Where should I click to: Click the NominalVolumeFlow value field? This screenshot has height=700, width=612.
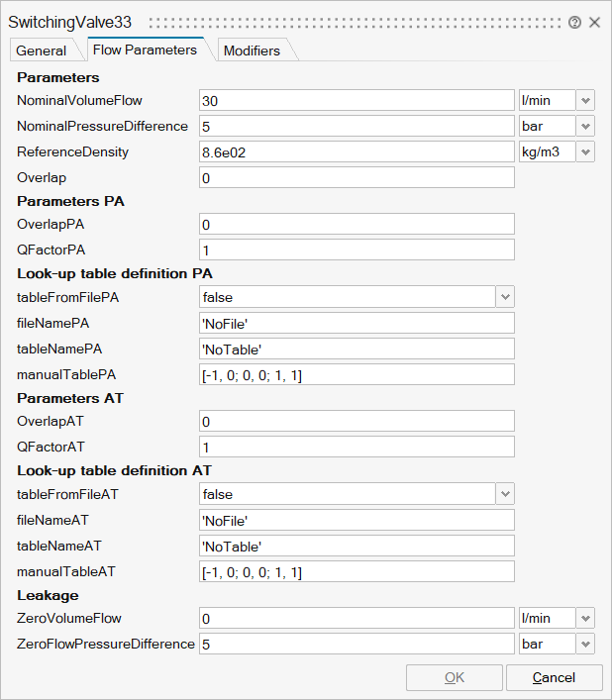357,100
